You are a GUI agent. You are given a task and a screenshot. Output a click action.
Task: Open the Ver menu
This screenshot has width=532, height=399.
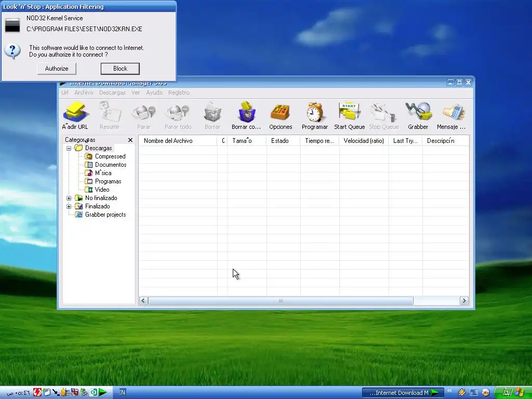[x=136, y=92]
